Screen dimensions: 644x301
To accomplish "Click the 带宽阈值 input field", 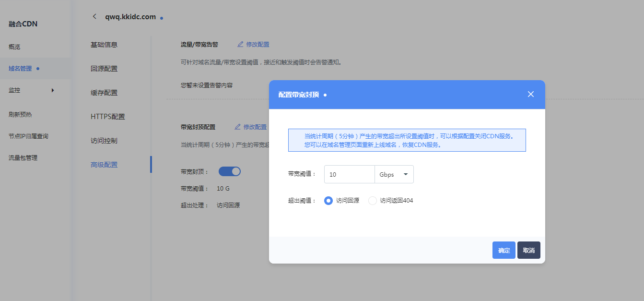I will (x=349, y=174).
